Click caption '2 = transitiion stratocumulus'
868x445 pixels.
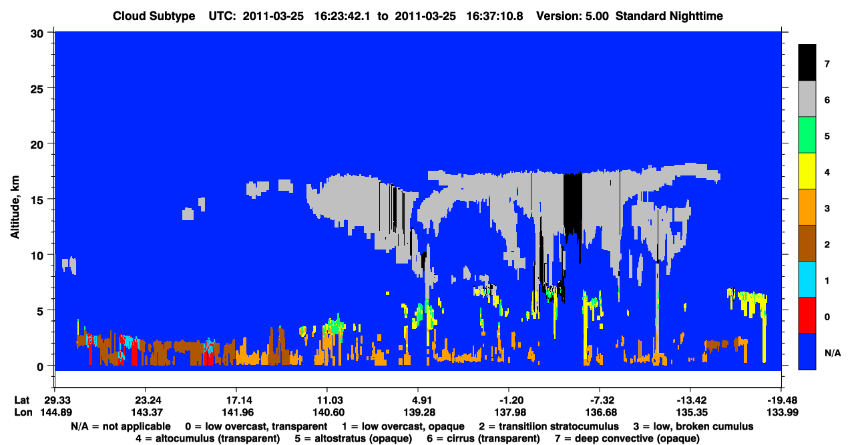click(x=549, y=426)
